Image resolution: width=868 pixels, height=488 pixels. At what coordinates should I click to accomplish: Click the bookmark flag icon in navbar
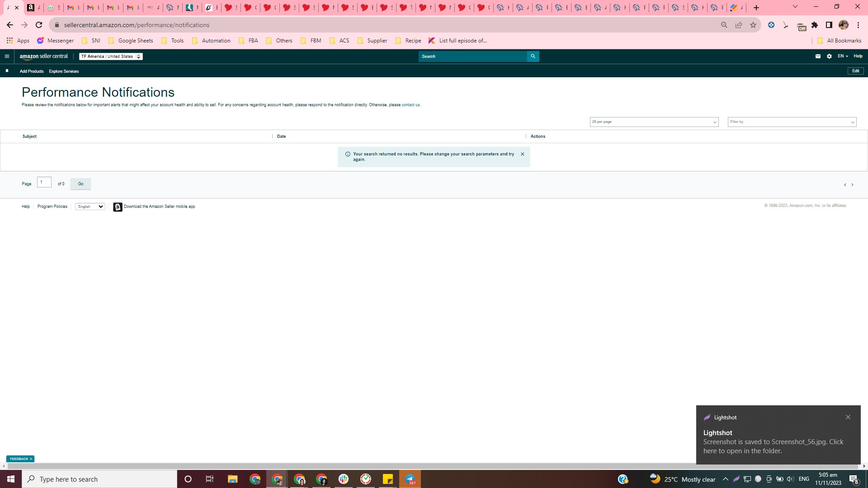7,71
